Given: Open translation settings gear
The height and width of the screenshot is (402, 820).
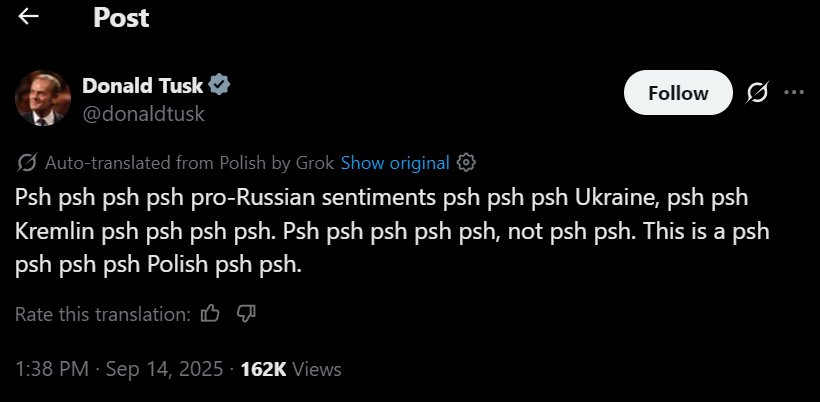Looking at the screenshot, I should (x=466, y=163).
